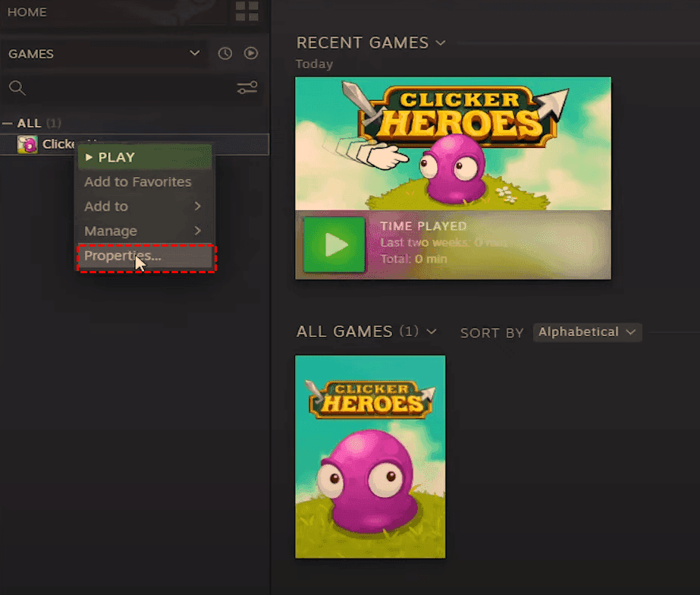Open the Clicker Heroes cover in All Games
The height and width of the screenshot is (595, 700).
370,456
